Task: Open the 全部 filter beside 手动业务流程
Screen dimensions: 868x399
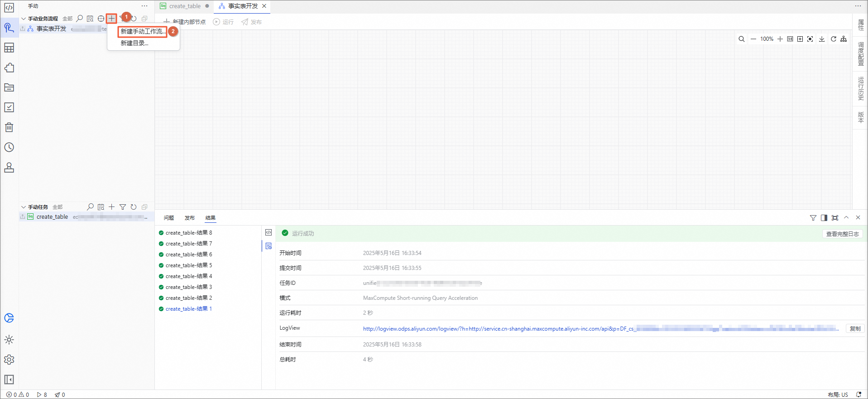Action: 67,19
